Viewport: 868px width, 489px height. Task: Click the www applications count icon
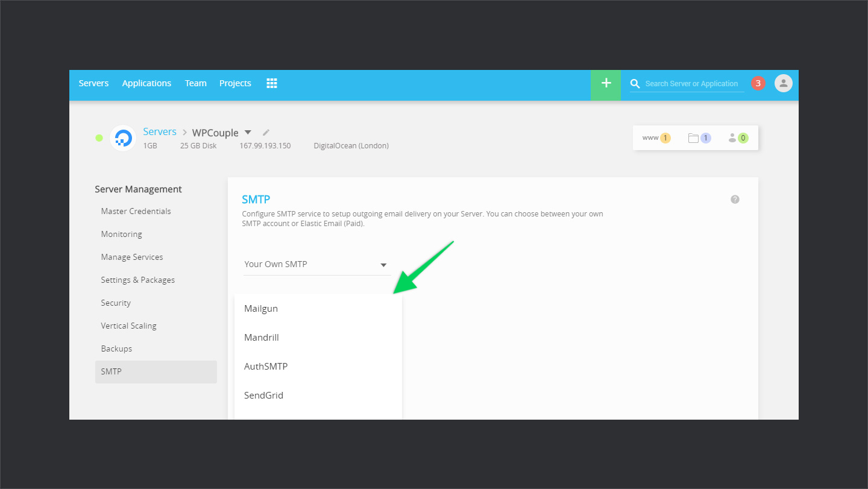pos(656,138)
